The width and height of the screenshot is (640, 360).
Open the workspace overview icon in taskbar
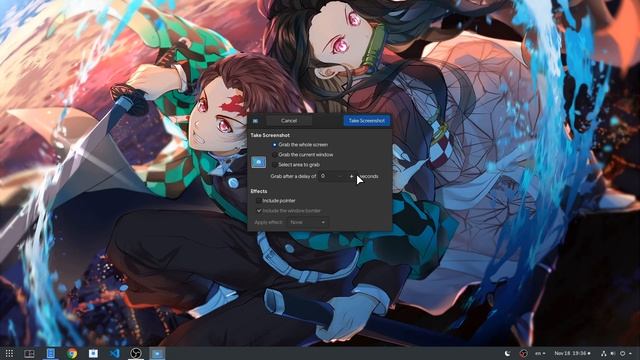(x=29, y=353)
